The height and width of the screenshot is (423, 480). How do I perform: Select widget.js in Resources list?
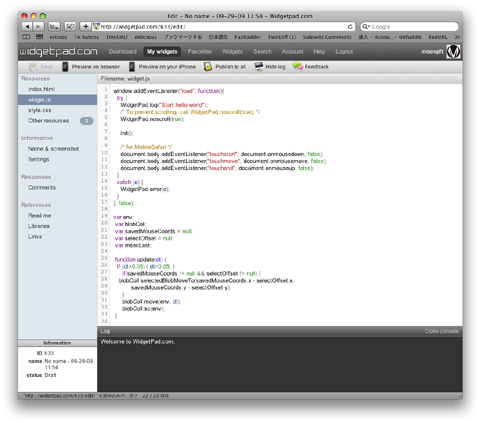[57, 100]
